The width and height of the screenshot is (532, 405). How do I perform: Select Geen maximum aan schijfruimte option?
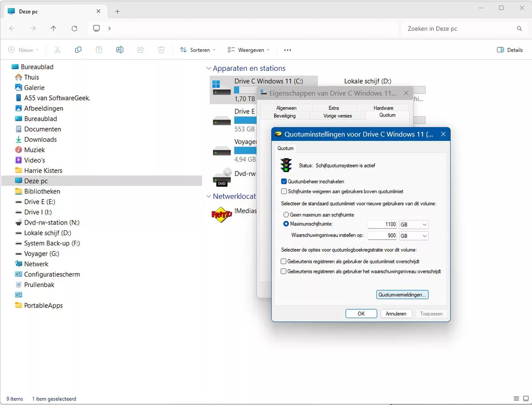coord(286,214)
